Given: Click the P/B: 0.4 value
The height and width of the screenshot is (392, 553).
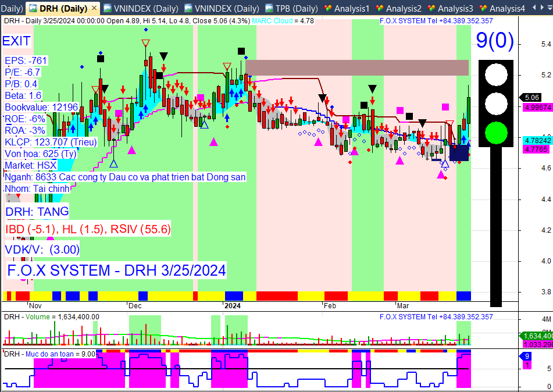Looking at the screenshot, I should (21, 84).
